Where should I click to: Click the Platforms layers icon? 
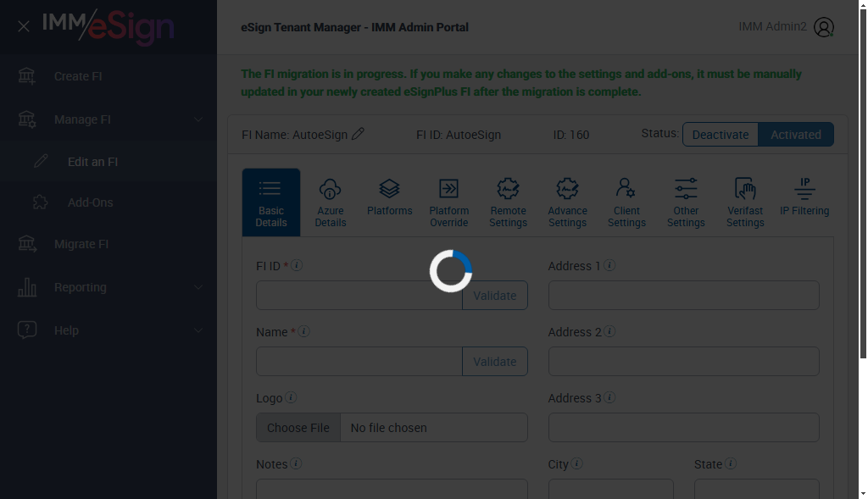pyautogui.click(x=389, y=189)
